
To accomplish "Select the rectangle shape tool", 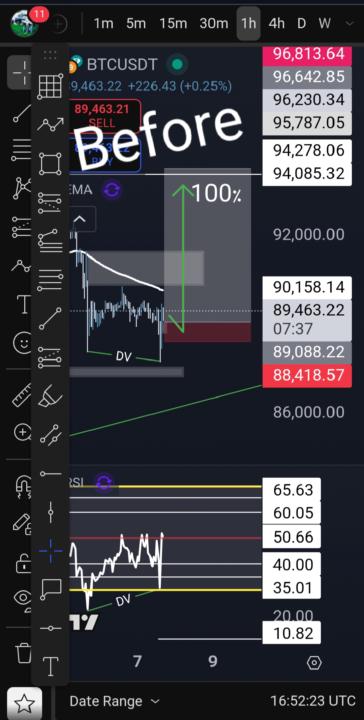I will click(x=50, y=163).
